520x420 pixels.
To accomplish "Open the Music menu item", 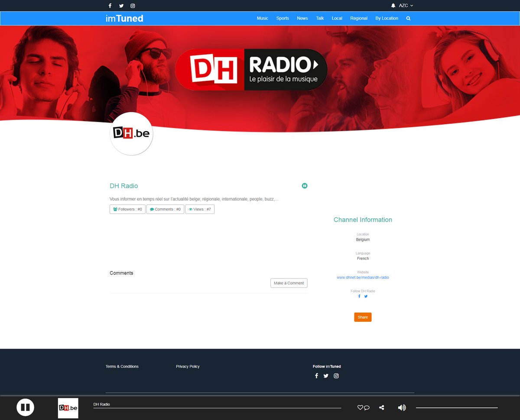I will click(x=263, y=18).
